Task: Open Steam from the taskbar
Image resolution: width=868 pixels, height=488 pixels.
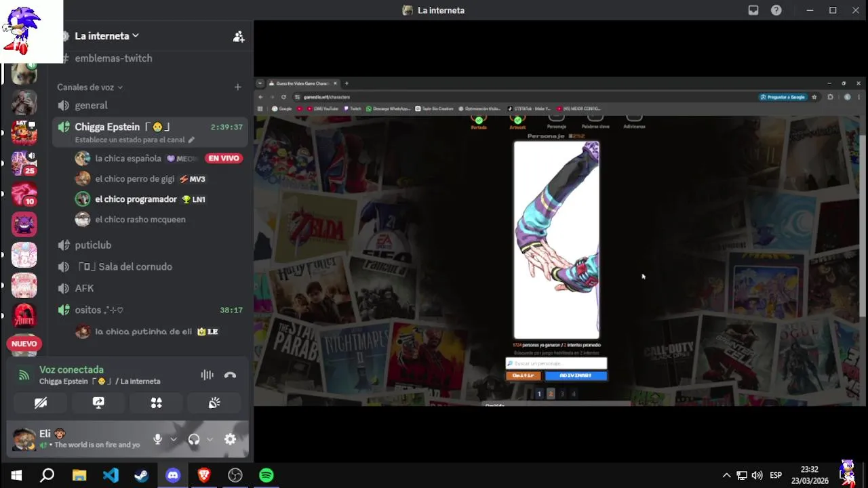Action: click(141, 475)
